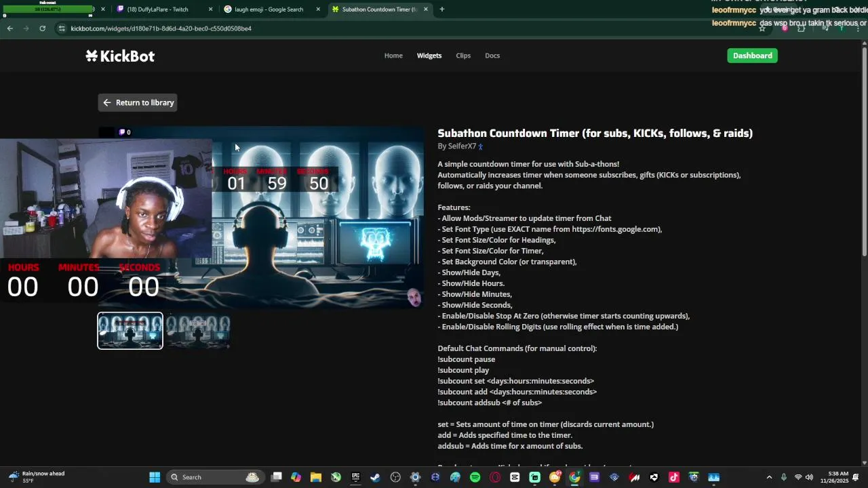Click "Show/Hide Days" feature line

tap(469, 272)
